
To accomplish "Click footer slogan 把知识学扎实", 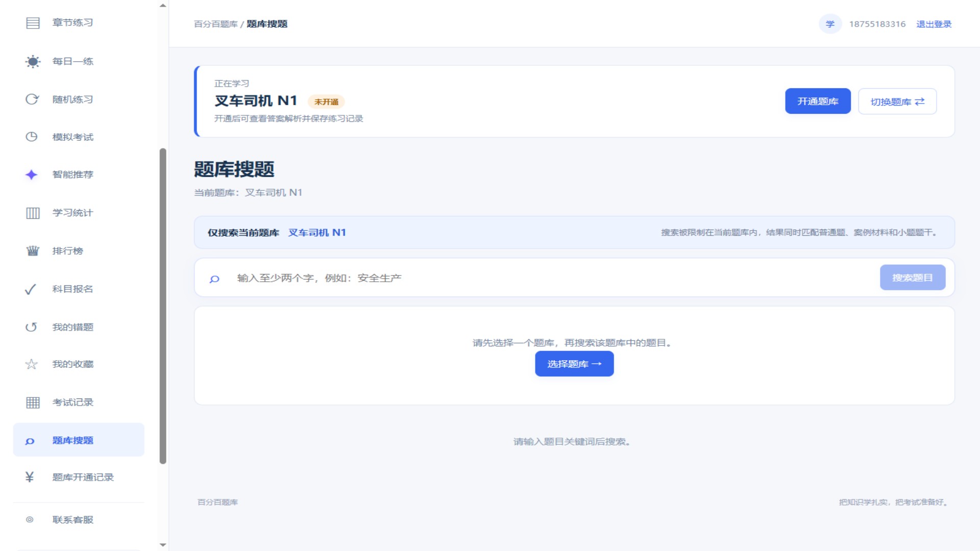I will (x=894, y=502).
